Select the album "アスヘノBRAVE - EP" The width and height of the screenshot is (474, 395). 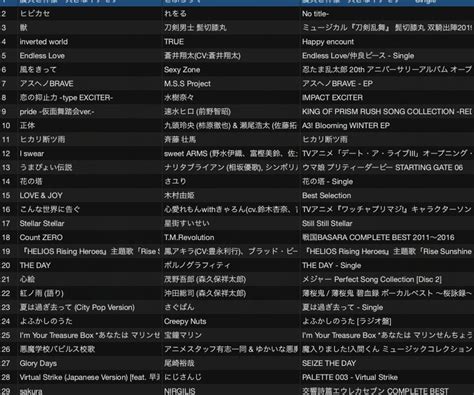click(337, 84)
